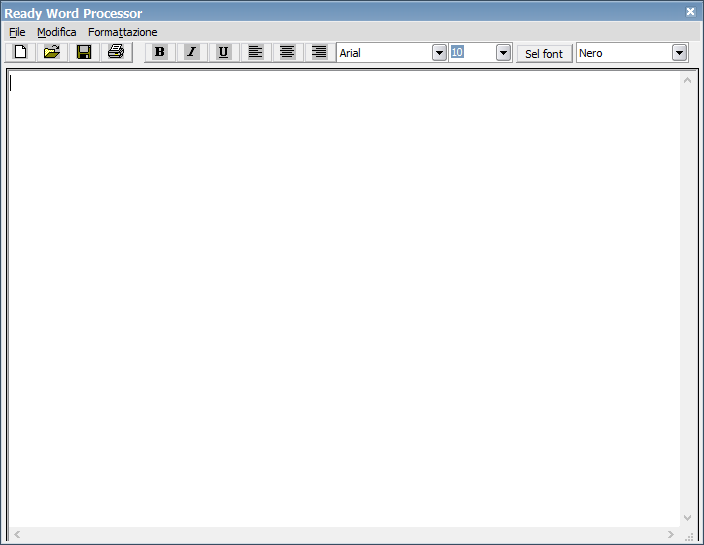Image resolution: width=704 pixels, height=545 pixels.
Task: Open a file with the folder icon
Action: coord(52,53)
